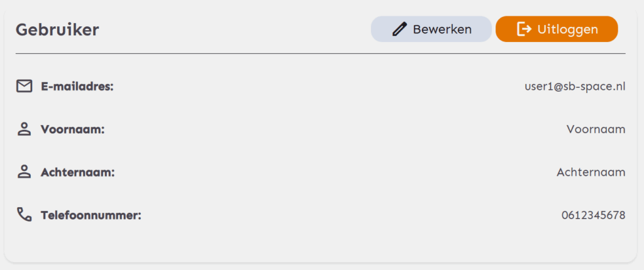Log out with the orange Uitloggen button
The width and height of the screenshot is (644, 270).
(557, 29)
